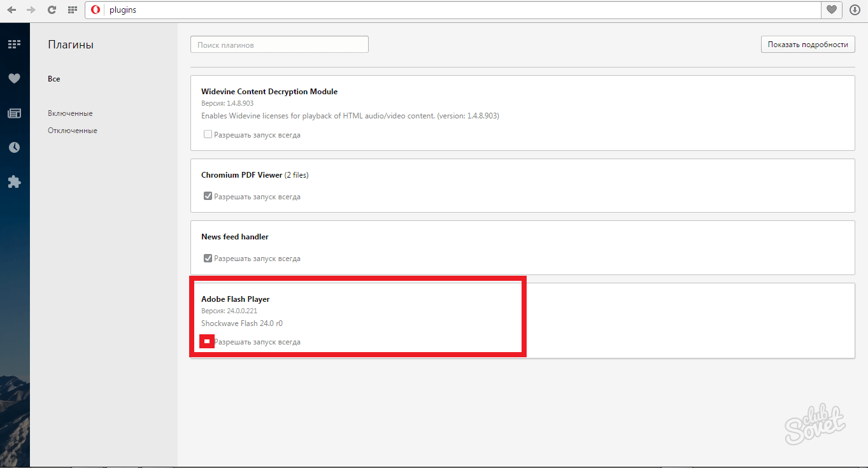Open Speed Dial from the top toolbar grid icon
This screenshot has width=868, height=468.
pyautogui.click(x=72, y=10)
